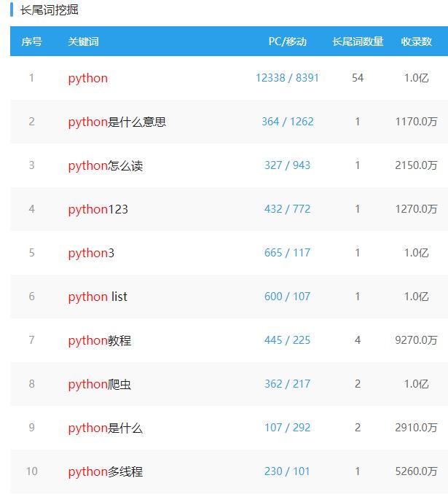The image size is (448, 494).
Task: Open keyword python多线程
Action: (x=106, y=471)
